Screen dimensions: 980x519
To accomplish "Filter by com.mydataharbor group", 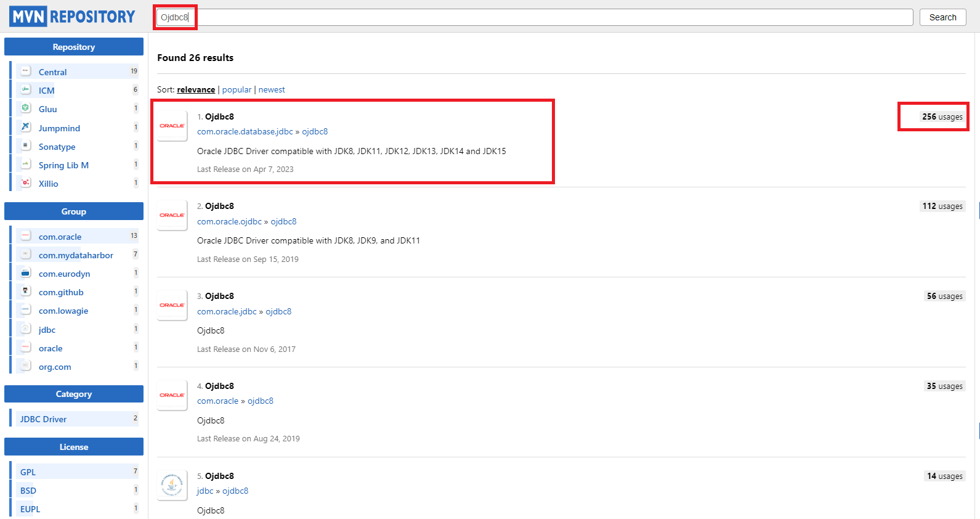I will coord(76,255).
